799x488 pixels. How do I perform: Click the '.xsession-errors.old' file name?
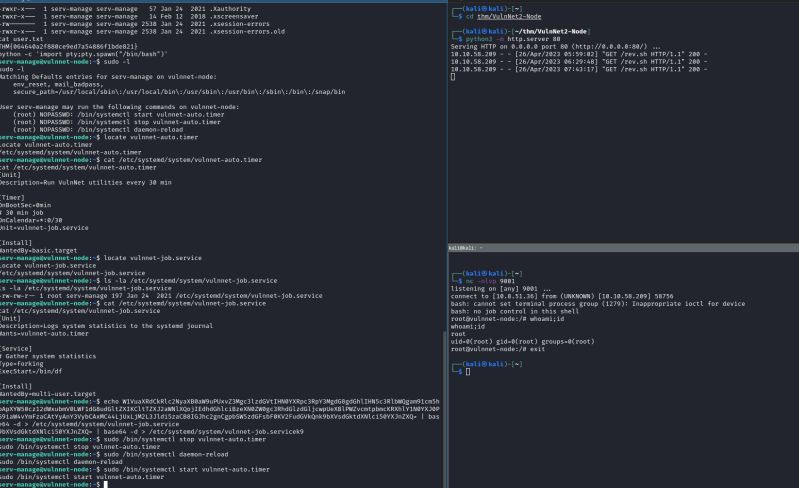tap(247, 32)
